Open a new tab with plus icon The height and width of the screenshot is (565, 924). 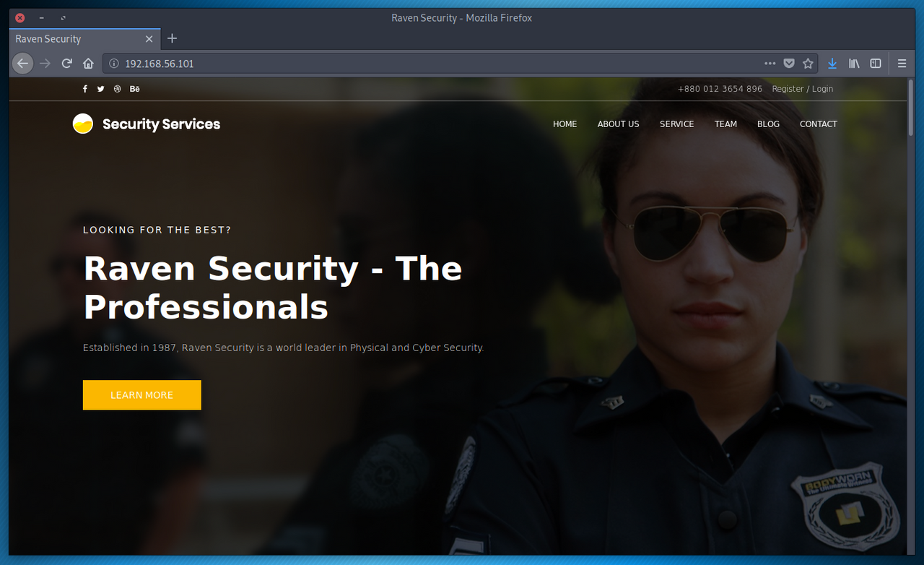pos(172,38)
